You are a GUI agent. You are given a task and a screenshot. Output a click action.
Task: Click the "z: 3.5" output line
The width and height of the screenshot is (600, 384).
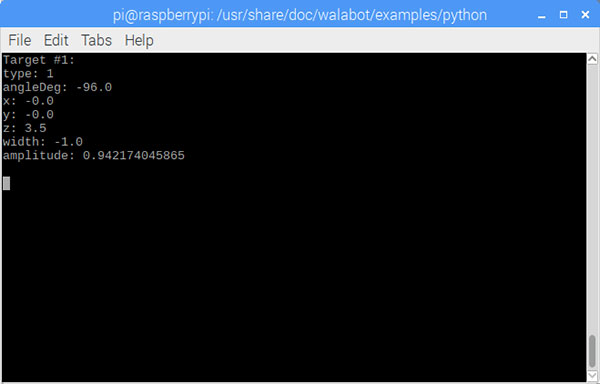tap(24, 128)
